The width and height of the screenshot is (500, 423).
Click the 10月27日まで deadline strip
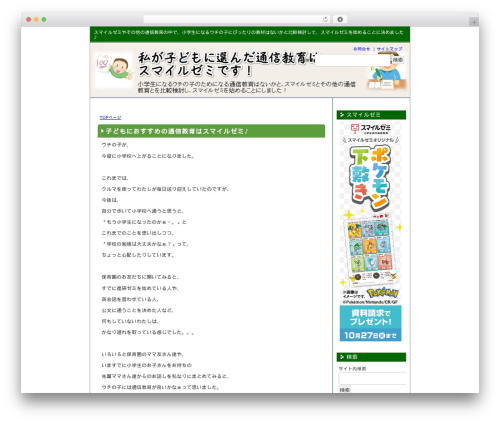click(x=370, y=335)
